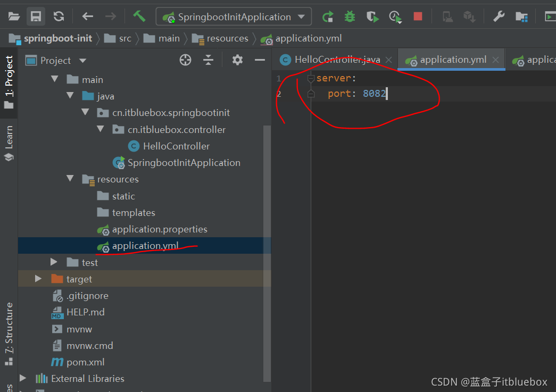Click the Project tree vertical scrollbar
556x392 pixels.
267,253
